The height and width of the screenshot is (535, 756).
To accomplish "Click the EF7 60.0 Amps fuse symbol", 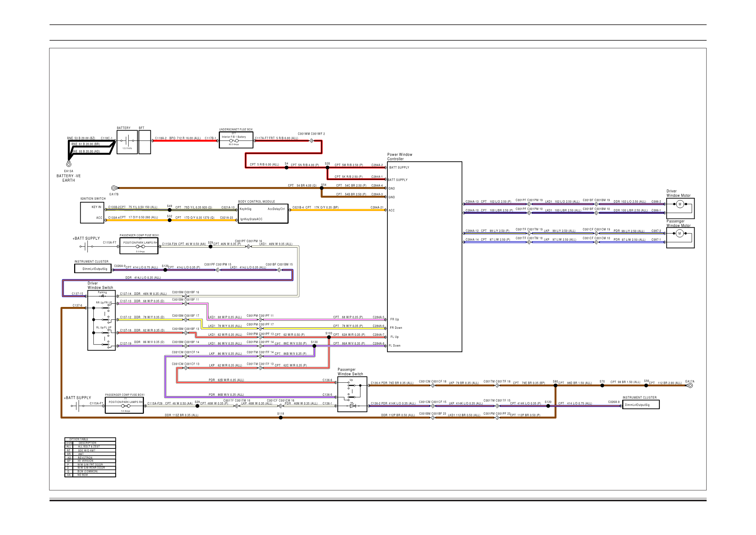I will [x=234, y=141].
